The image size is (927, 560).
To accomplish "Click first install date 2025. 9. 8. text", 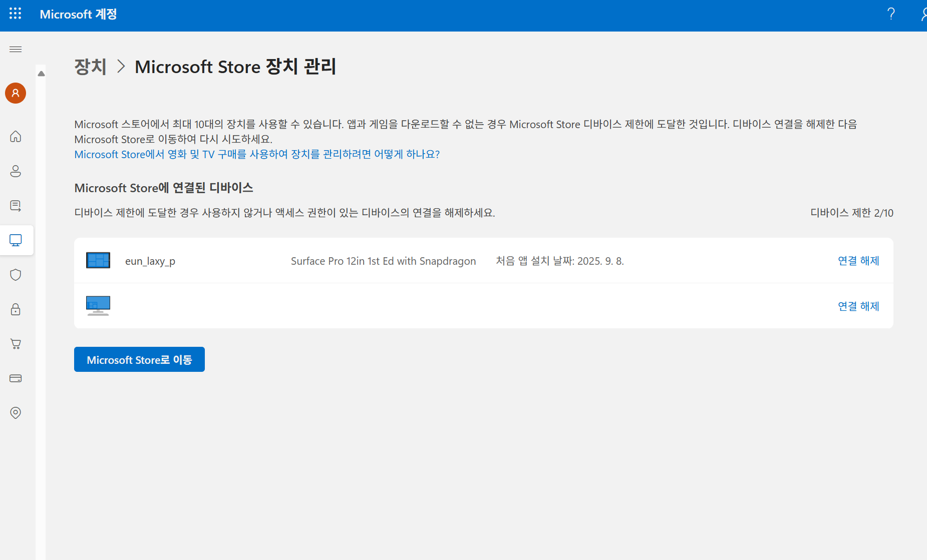I will (x=560, y=261).
